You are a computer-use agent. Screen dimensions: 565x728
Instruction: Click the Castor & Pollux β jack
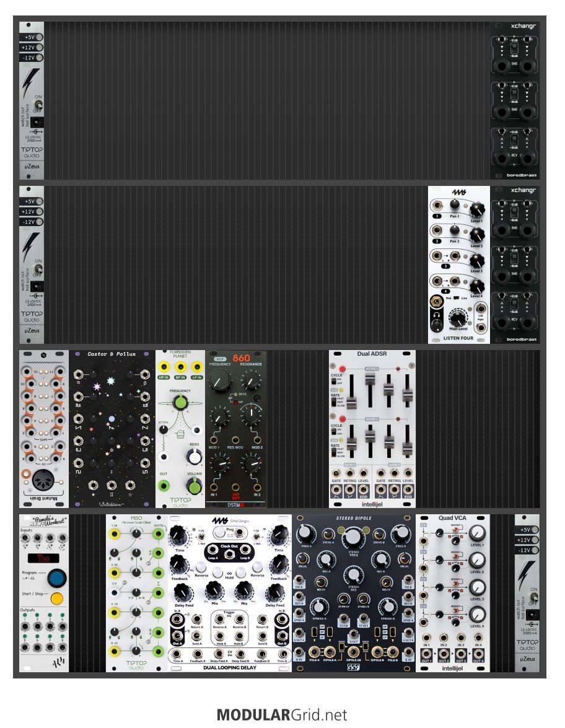tap(145, 374)
